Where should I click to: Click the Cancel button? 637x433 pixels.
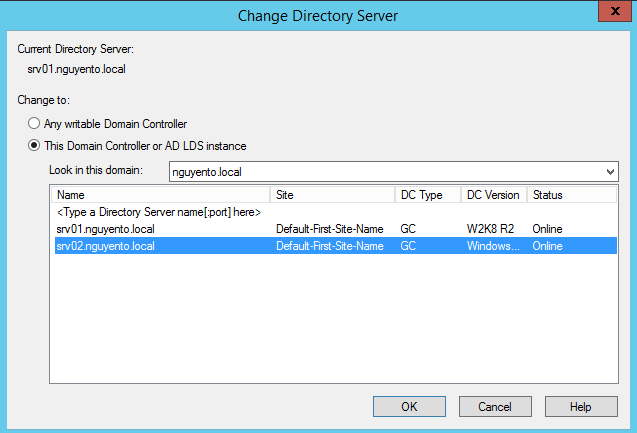495,407
